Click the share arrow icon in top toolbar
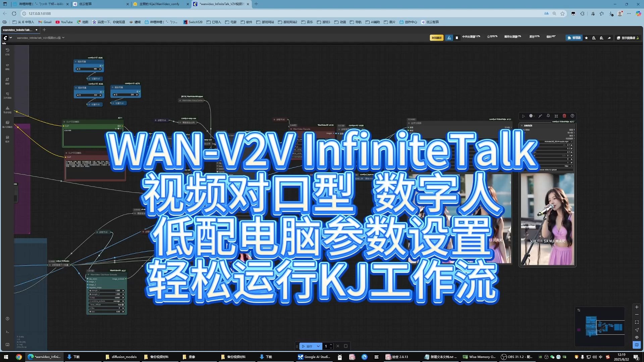 coord(609,38)
